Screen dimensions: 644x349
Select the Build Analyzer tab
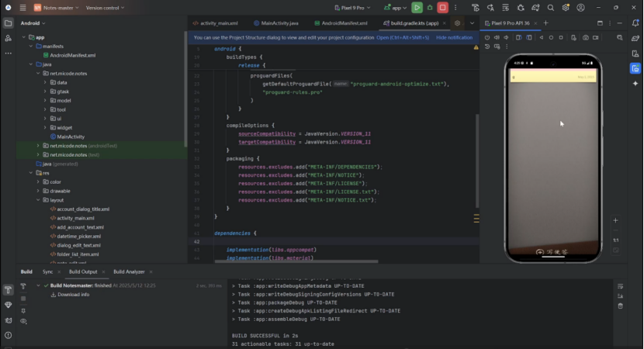129,271
